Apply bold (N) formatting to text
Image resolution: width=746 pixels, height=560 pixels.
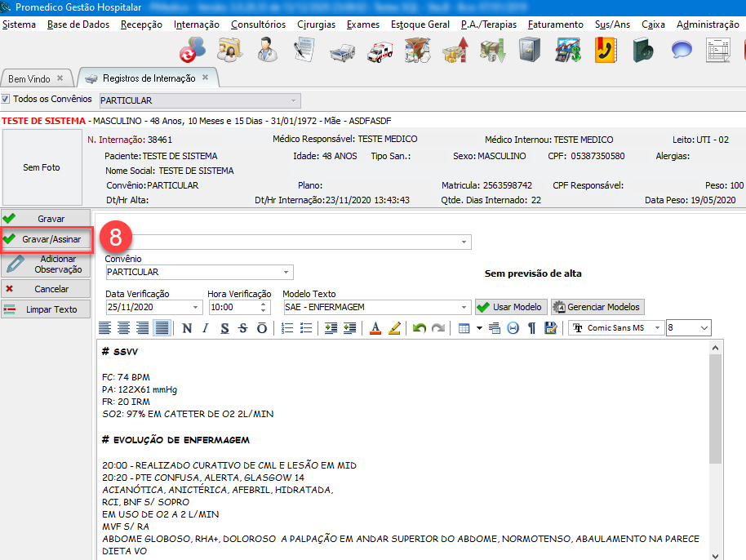187,328
